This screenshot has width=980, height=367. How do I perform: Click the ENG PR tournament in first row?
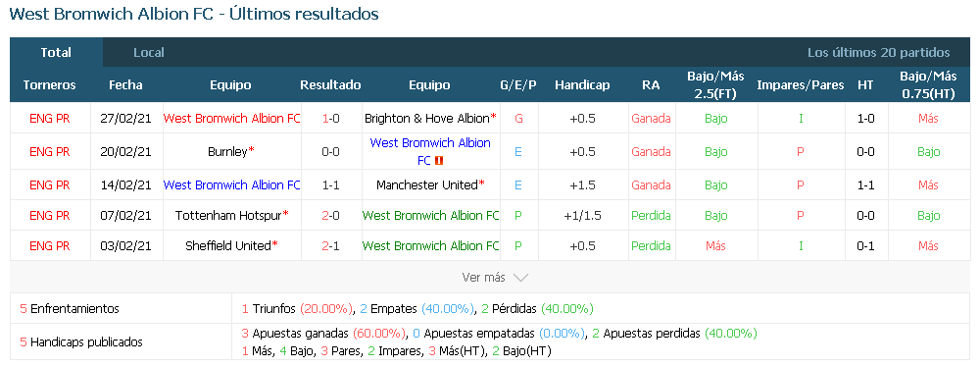[x=49, y=119]
